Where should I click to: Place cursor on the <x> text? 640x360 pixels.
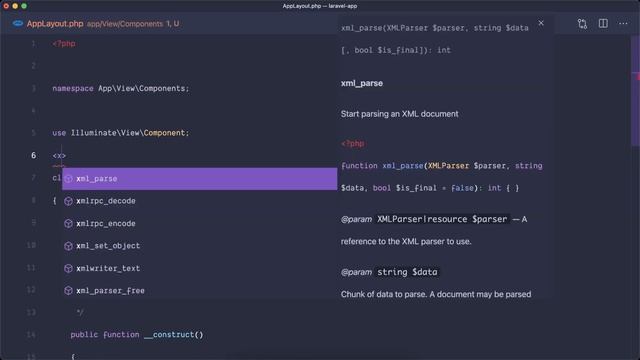[x=59, y=156]
